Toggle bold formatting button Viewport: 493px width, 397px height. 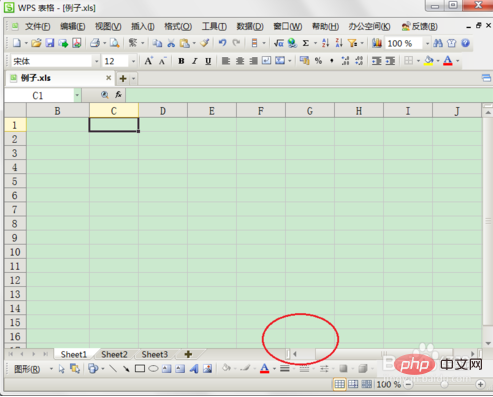pos(181,61)
